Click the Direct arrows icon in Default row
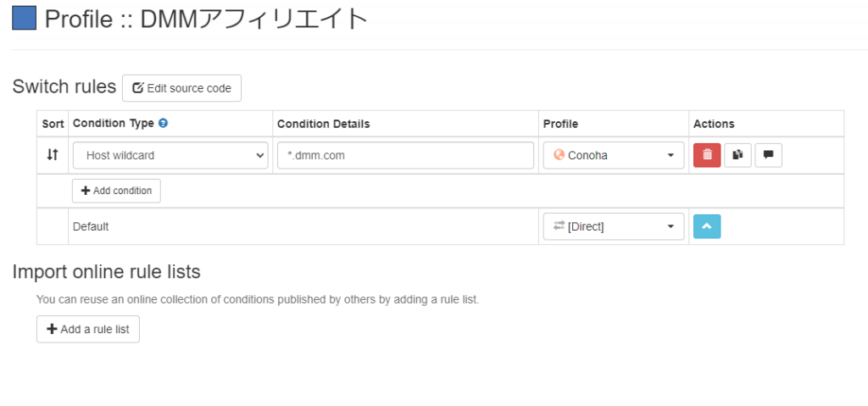 559,226
